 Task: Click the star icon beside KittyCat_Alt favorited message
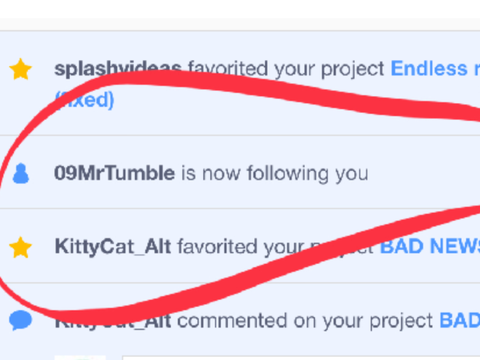[x=21, y=247]
